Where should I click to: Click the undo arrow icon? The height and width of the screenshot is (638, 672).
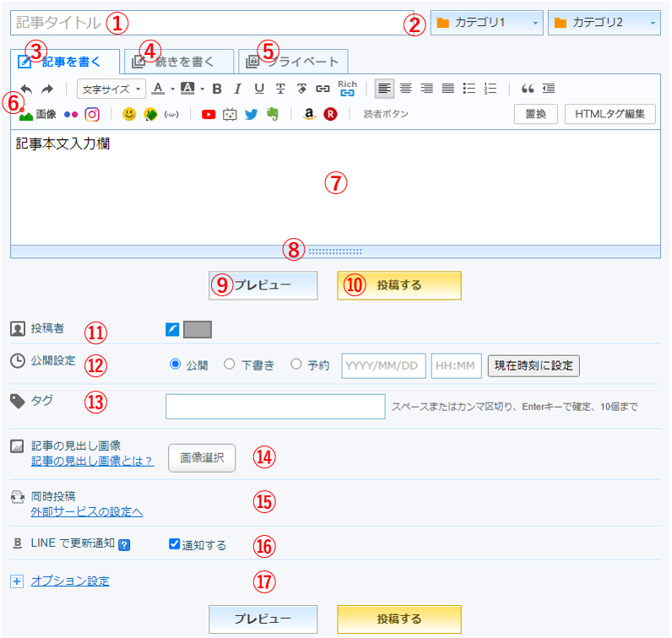[x=26, y=89]
